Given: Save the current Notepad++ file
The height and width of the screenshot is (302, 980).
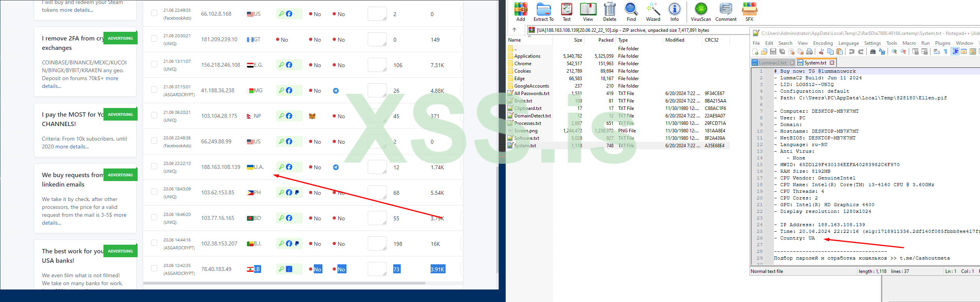Looking at the screenshot, I should click(773, 52).
